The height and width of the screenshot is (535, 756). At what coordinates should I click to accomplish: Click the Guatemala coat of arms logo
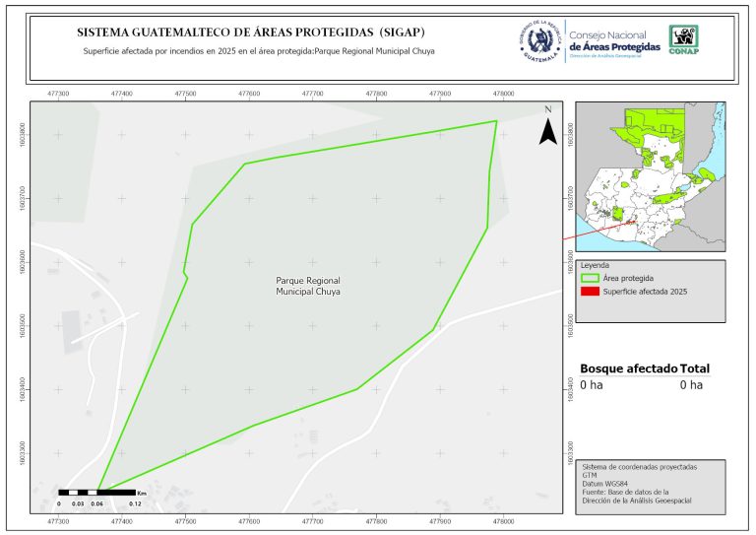click(x=540, y=39)
